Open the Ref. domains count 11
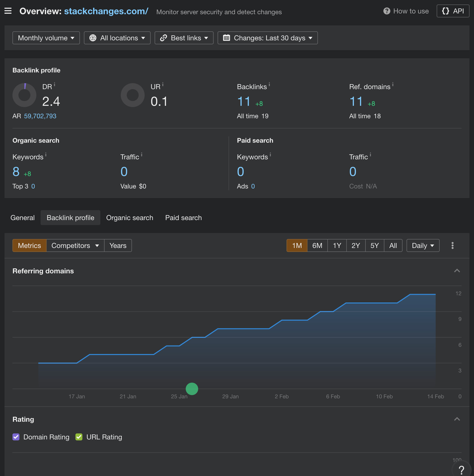Viewport: 474px width, 476px height. click(356, 102)
